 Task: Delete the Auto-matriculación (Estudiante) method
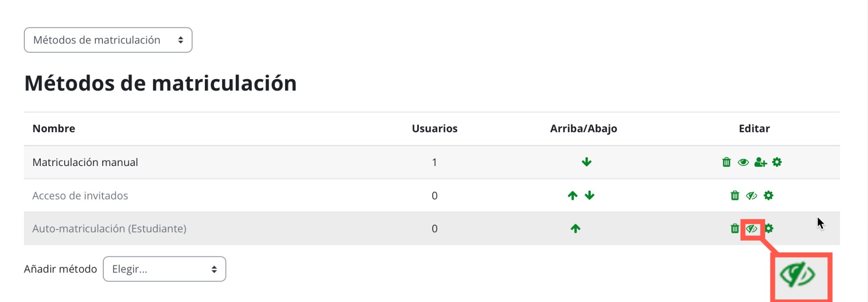point(734,229)
